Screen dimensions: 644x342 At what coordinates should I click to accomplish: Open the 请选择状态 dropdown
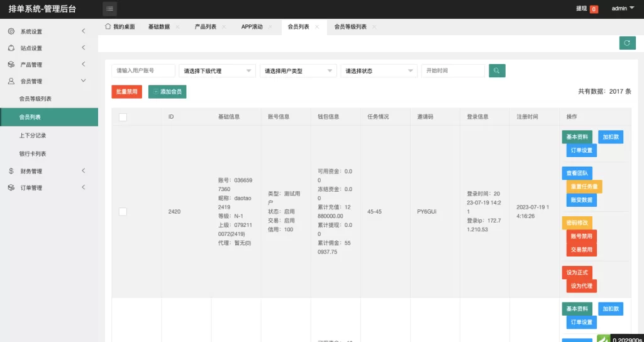click(x=379, y=71)
